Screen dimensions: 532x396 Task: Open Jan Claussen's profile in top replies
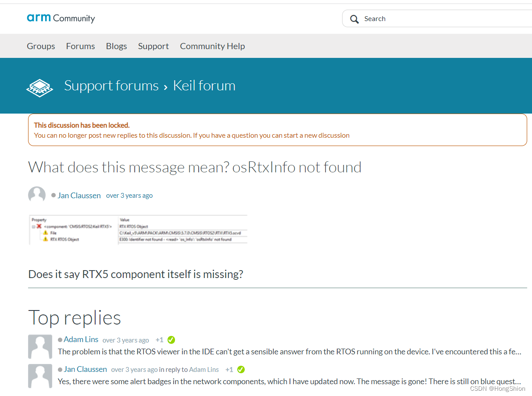point(85,369)
